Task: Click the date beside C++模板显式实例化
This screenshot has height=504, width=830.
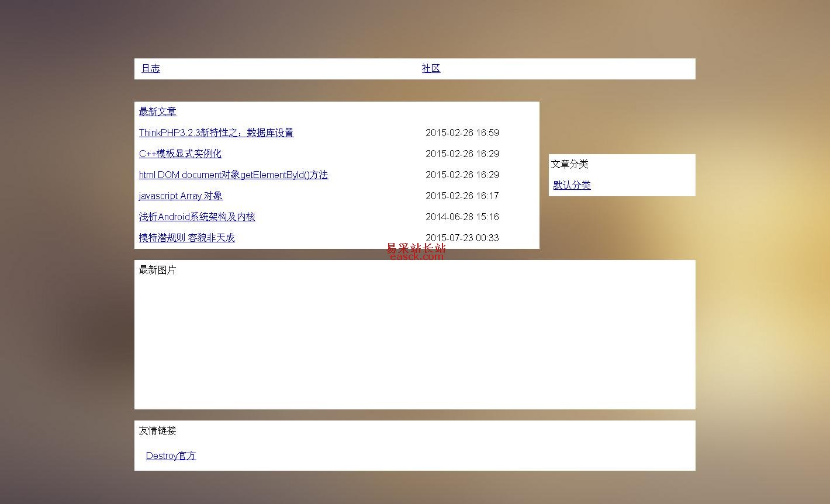Action: click(462, 154)
